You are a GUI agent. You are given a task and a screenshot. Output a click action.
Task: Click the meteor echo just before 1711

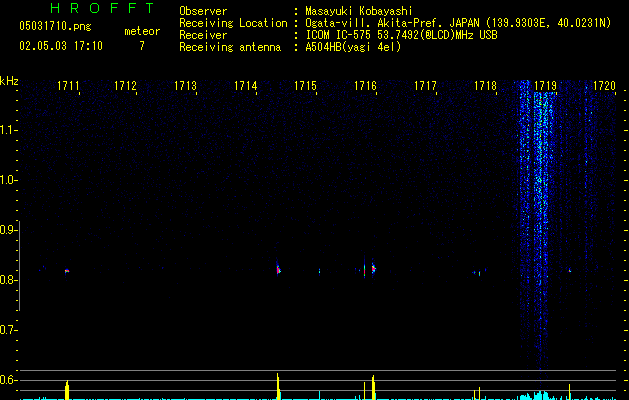click(x=67, y=271)
